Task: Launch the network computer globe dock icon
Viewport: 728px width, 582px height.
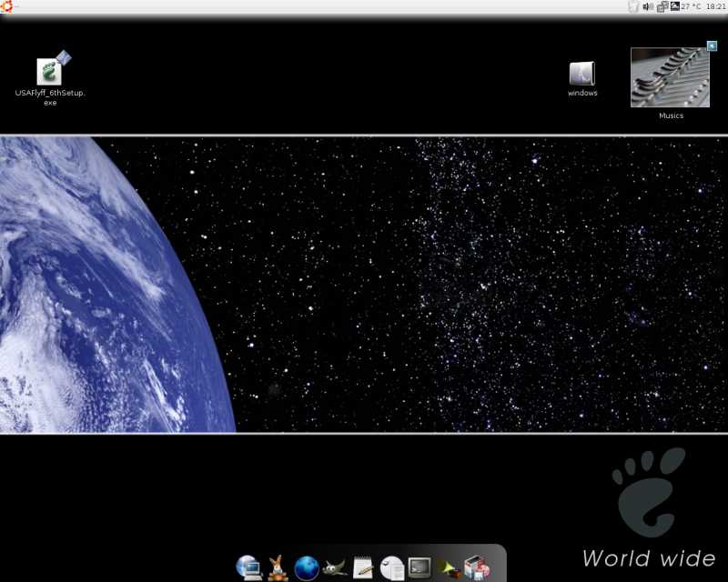Action: pos(248,567)
